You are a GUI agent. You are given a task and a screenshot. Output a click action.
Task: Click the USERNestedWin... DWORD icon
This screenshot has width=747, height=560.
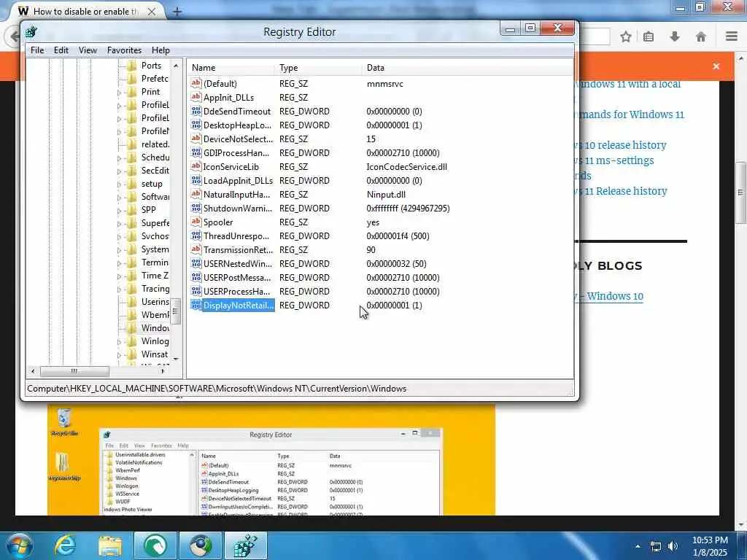click(196, 262)
